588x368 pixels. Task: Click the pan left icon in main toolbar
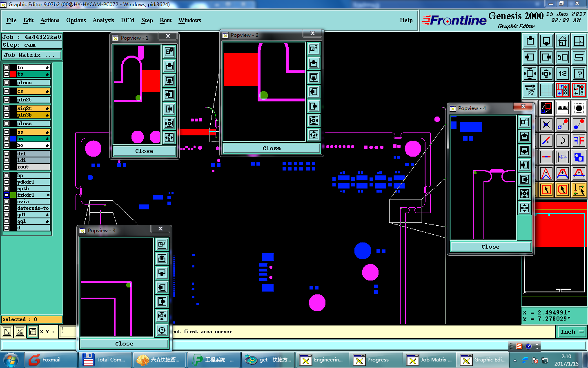click(x=530, y=57)
